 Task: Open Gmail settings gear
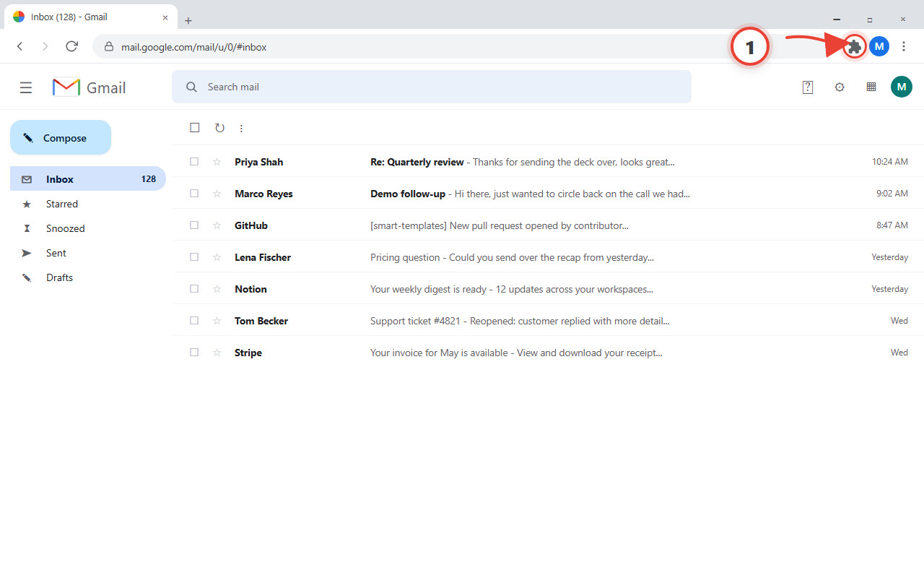tap(840, 87)
